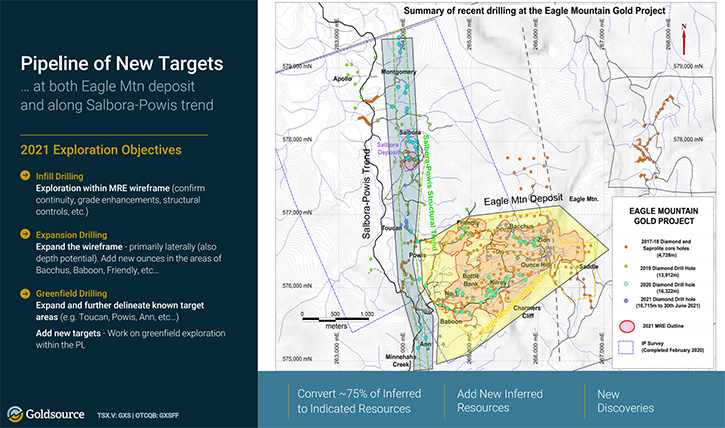This screenshot has width=725, height=428.
Task: Click the small 'Eagle Mtn.' map label
Action: pos(584,199)
